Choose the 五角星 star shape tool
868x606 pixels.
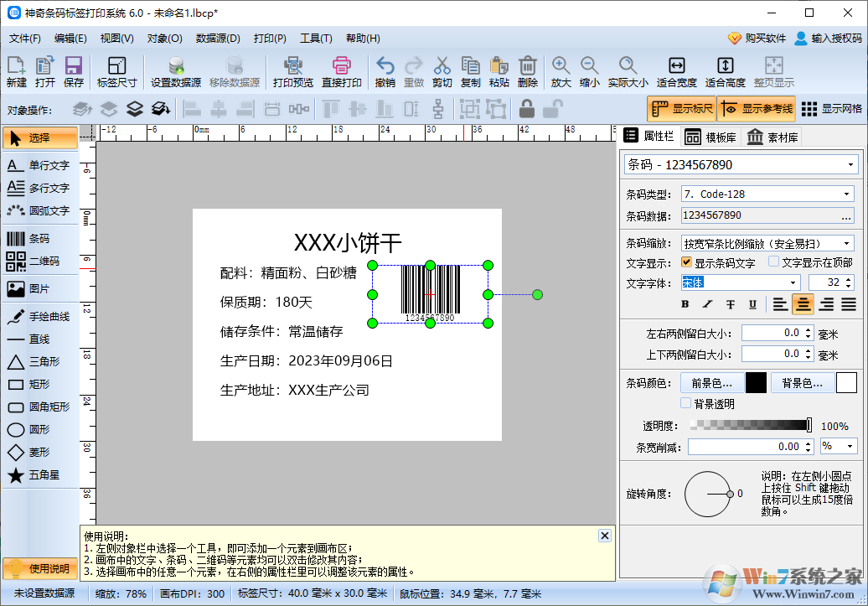(x=39, y=475)
